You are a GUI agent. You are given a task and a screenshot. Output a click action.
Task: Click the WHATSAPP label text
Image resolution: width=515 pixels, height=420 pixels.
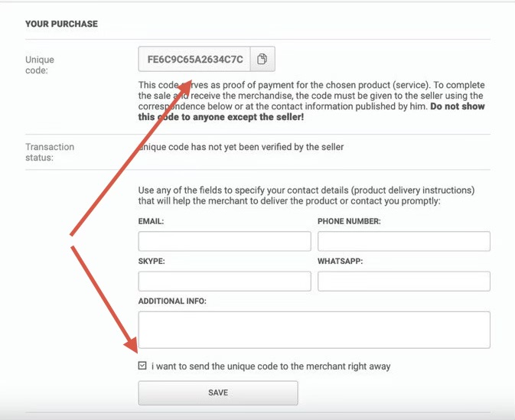coord(340,261)
